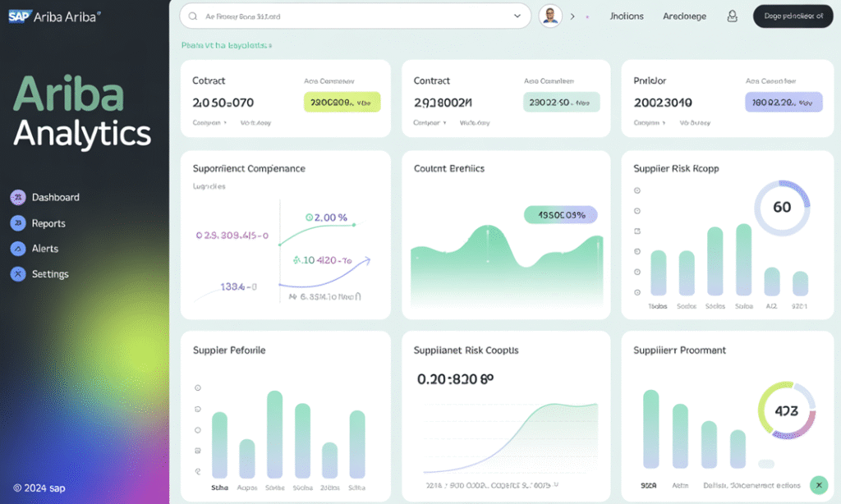Screen dimensions: 841x504
Task: Click the donut chart showing 423
Action: (786, 410)
